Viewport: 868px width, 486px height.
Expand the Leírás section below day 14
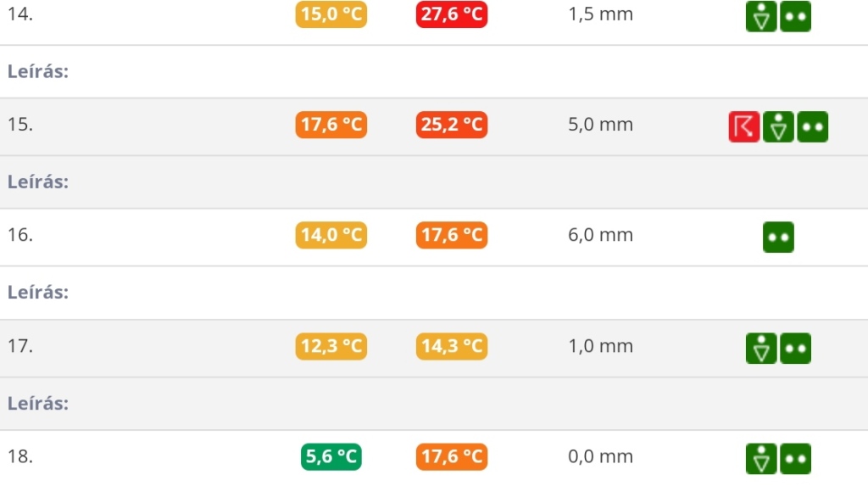38,71
